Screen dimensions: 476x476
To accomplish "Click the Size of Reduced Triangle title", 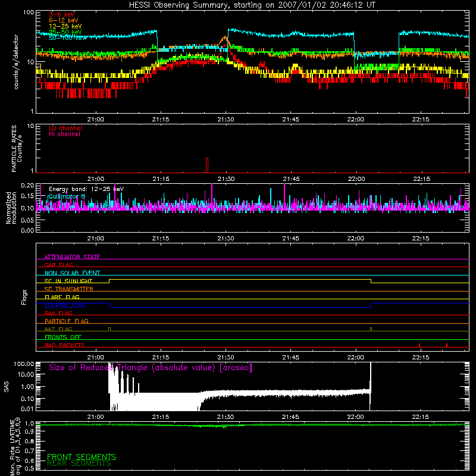I will click(x=151, y=368).
